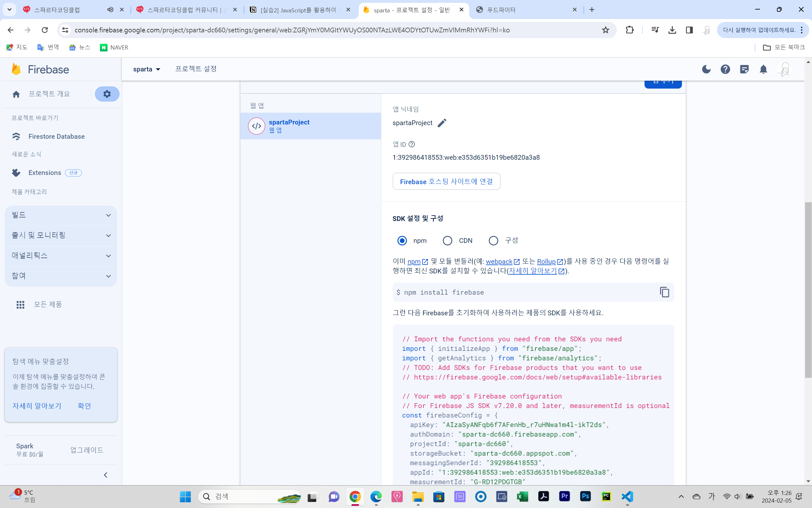This screenshot has width=812, height=508.
Task: Open Windows Start menu
Action: [185, 497]
